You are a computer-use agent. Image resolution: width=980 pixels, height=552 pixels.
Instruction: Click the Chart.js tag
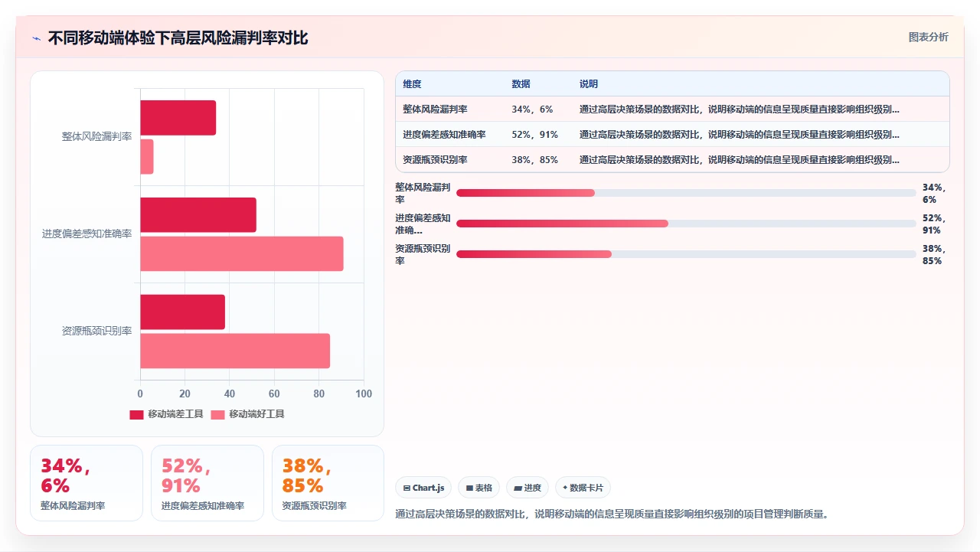[423, 488]
